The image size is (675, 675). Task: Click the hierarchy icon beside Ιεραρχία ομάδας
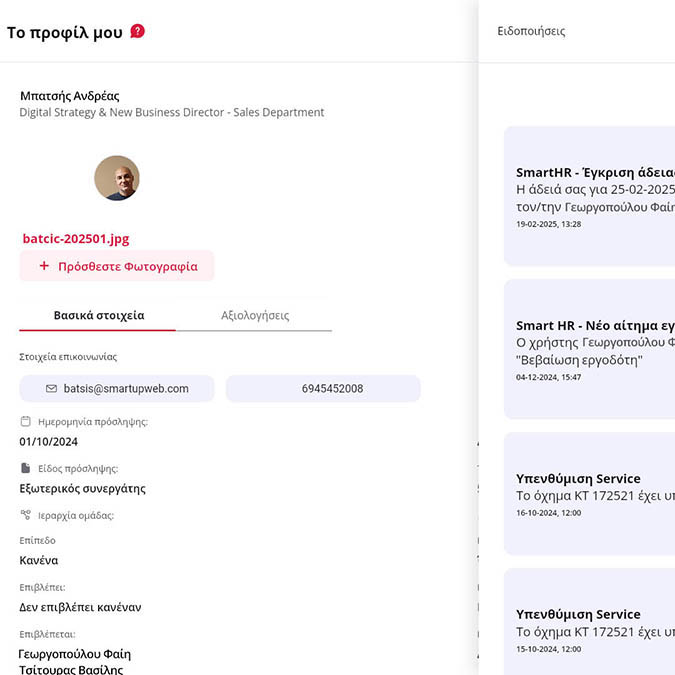pyautogui.click(x=25, y=515)
